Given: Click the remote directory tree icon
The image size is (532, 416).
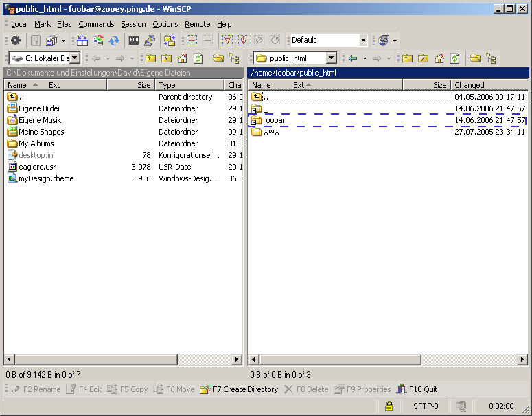Looking at the screenshot, I should tap(491, 58).
